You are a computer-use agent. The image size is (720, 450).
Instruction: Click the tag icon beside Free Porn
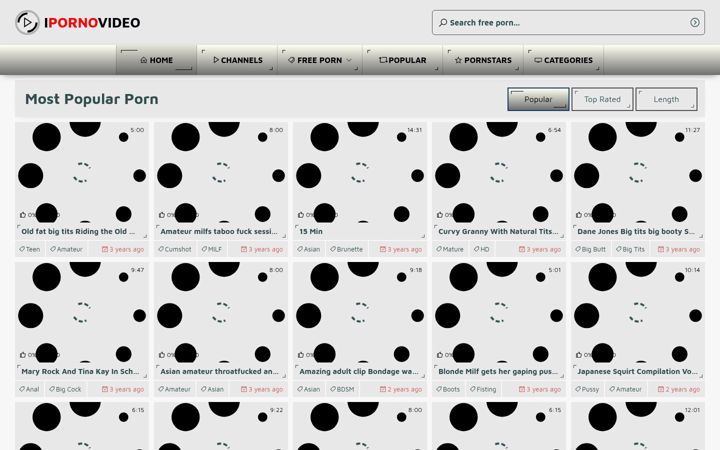tap(291, 60)
